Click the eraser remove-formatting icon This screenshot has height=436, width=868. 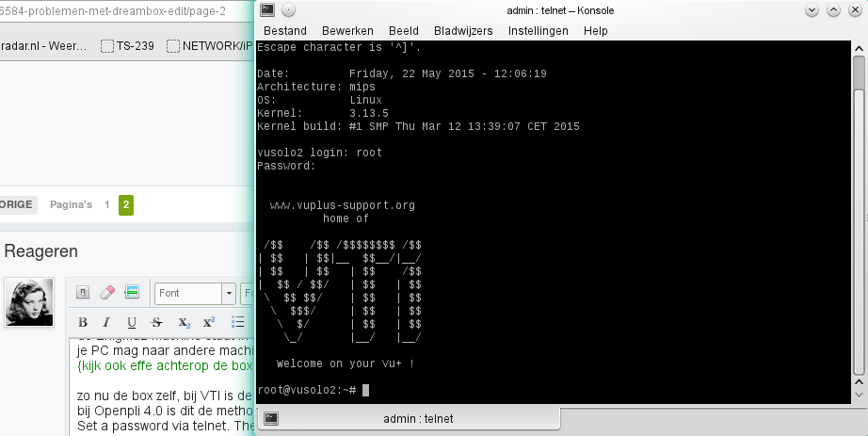point(106,292)
